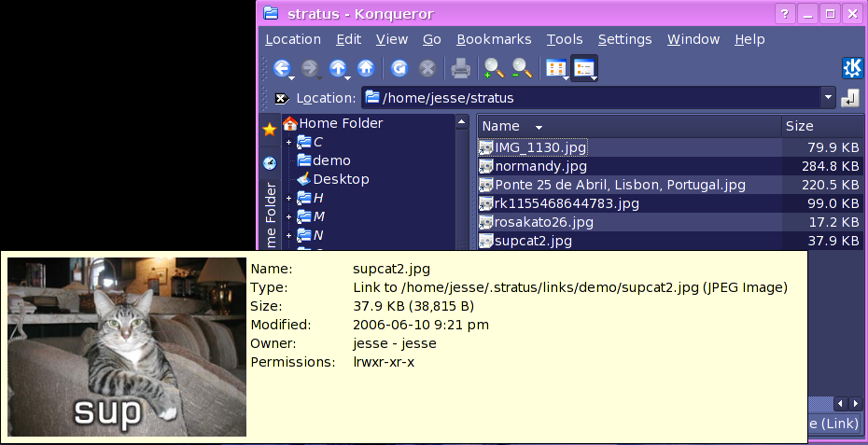Viewport: 868px width, 445px height.
Task: Go up one folder with Up icon
Action: [x=337, y=68]
